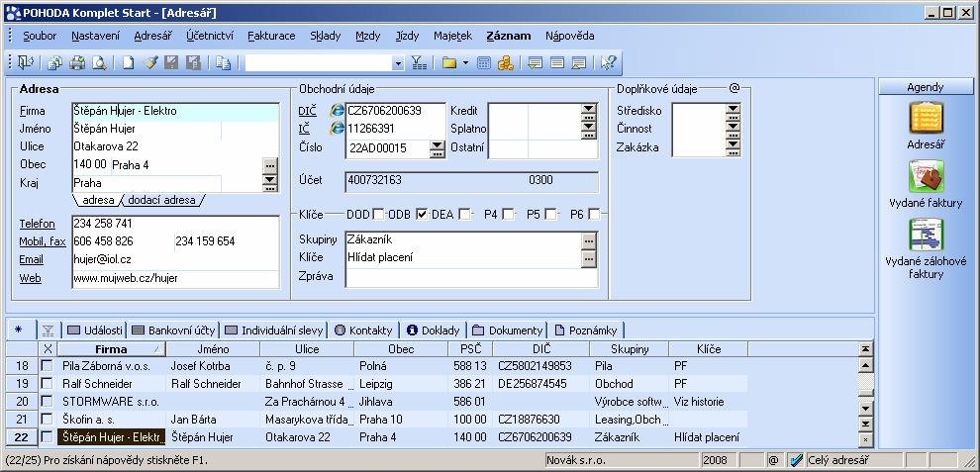Click the Firma column header to sort
980x472 pixels.
(x=111, y=349)
